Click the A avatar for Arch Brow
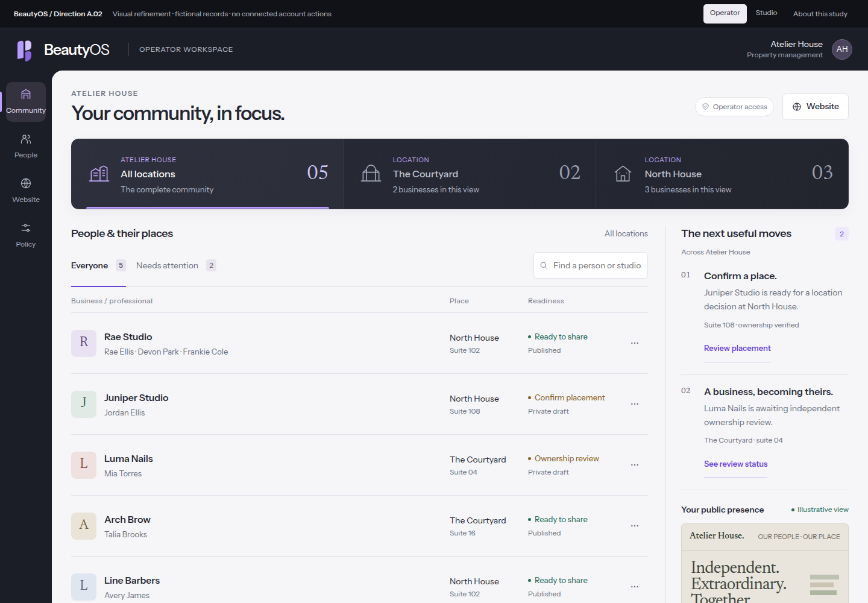 [84, 526]
